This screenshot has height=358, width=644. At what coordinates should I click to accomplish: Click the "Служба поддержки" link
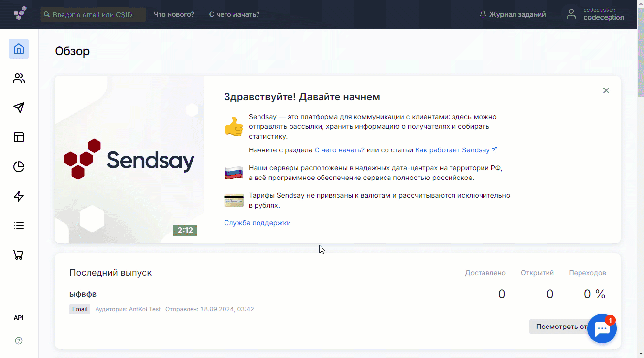tap(257, 223)
